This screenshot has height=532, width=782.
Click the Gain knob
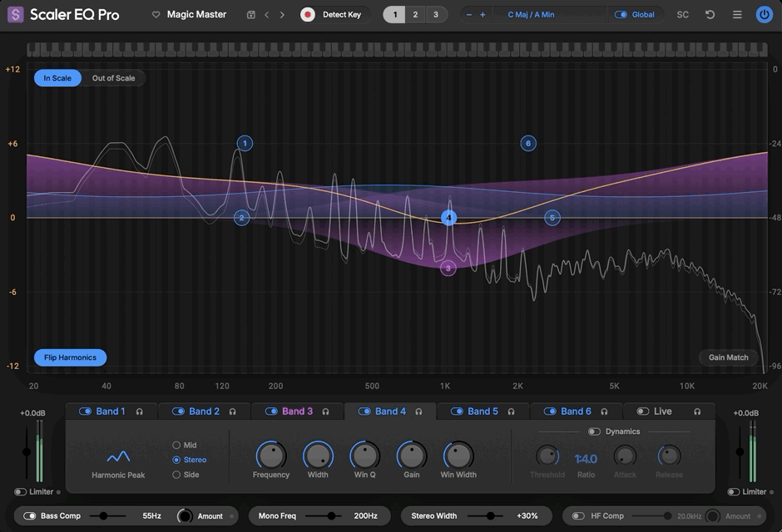pyautogui.click(x=412, y=456)
